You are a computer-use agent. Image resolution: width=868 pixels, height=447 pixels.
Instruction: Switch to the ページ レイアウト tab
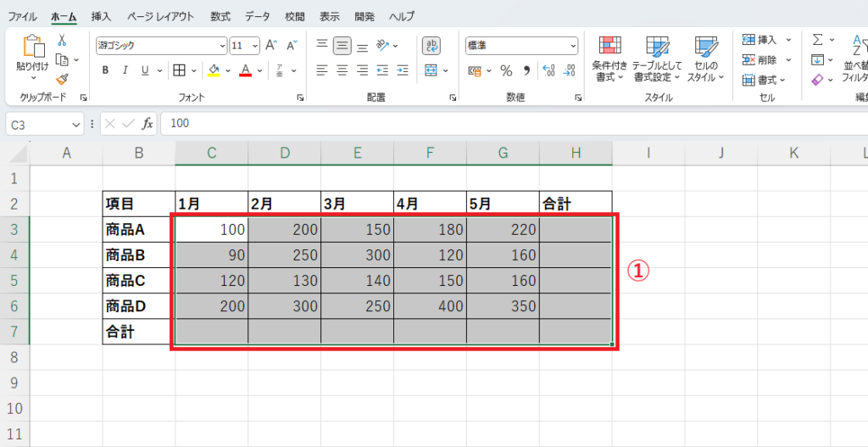click(x=160, y=17)
